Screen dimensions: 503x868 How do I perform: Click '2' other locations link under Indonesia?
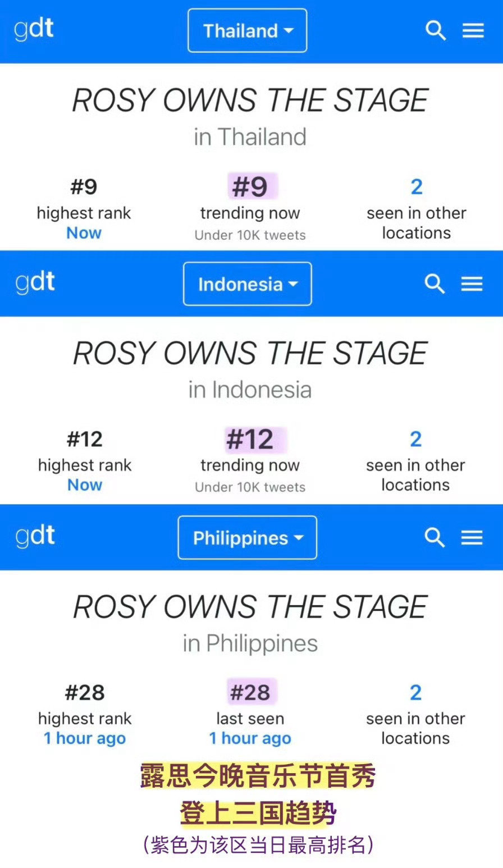[415, 439]
